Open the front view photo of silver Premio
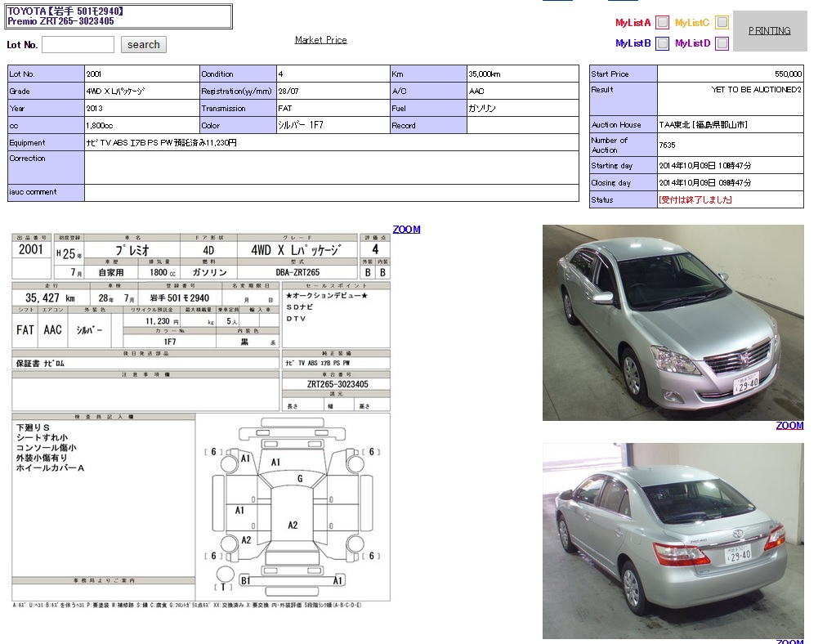This screenshot has height=644, width=836. (673, 323)
